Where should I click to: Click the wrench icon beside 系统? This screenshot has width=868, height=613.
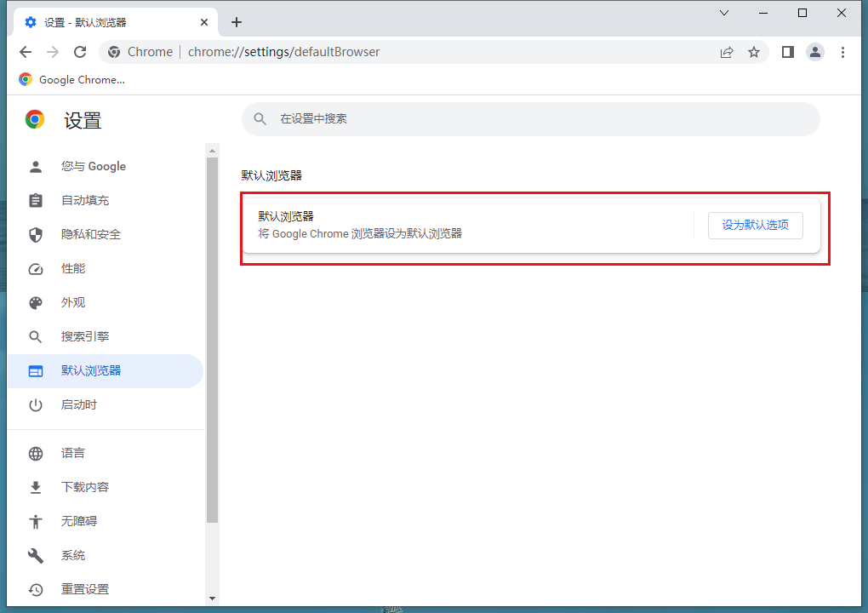(x=36, y=555)
